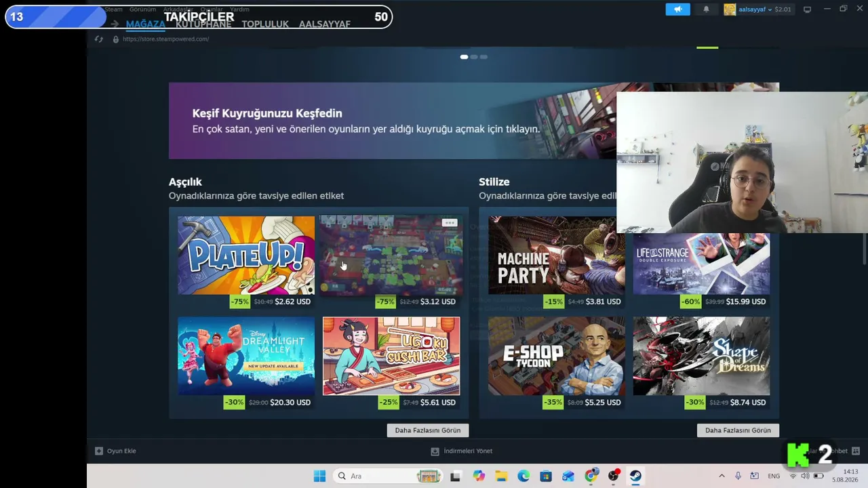Viewport: 868px width, 488px height.
Task: Click the $2.62 USD price
Action: pos(293,302)
